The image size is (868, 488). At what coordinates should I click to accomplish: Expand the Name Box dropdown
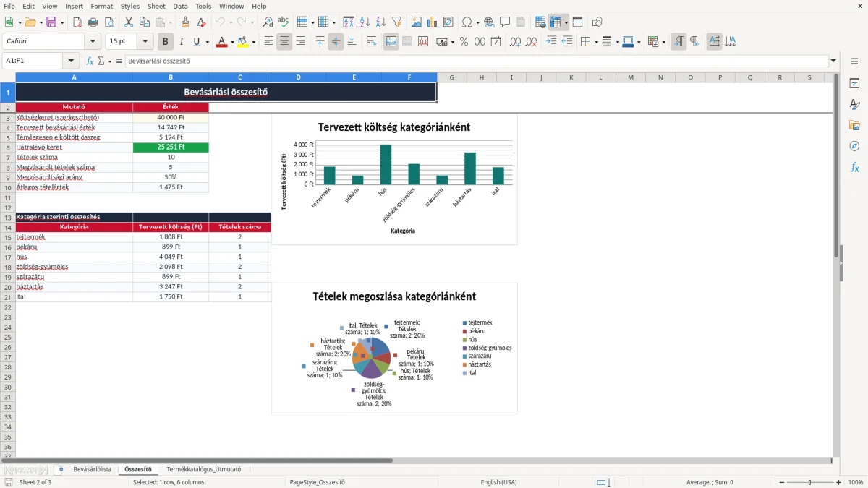pyautogui.click(x=71, y=61)
